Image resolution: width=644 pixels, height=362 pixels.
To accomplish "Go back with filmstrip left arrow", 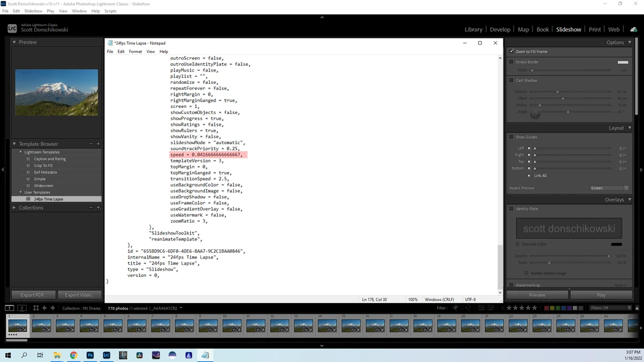I will (44, 308).
